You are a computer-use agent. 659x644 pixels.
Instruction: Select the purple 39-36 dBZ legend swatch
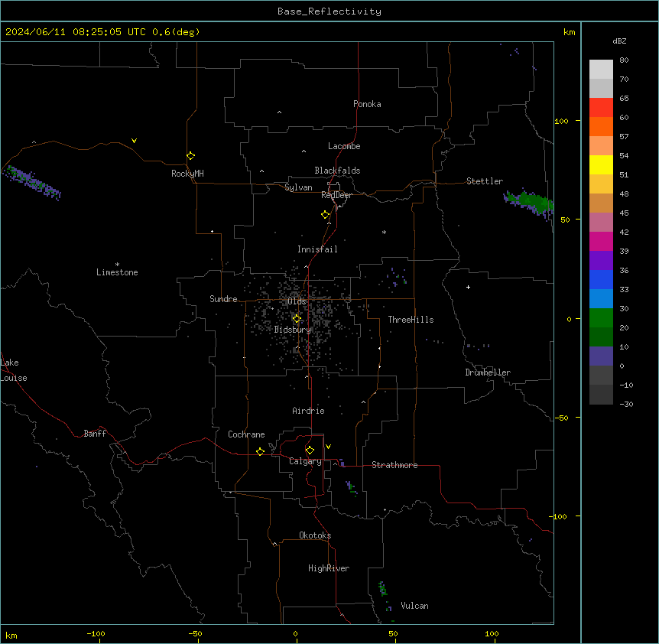(x=601, y=260)
